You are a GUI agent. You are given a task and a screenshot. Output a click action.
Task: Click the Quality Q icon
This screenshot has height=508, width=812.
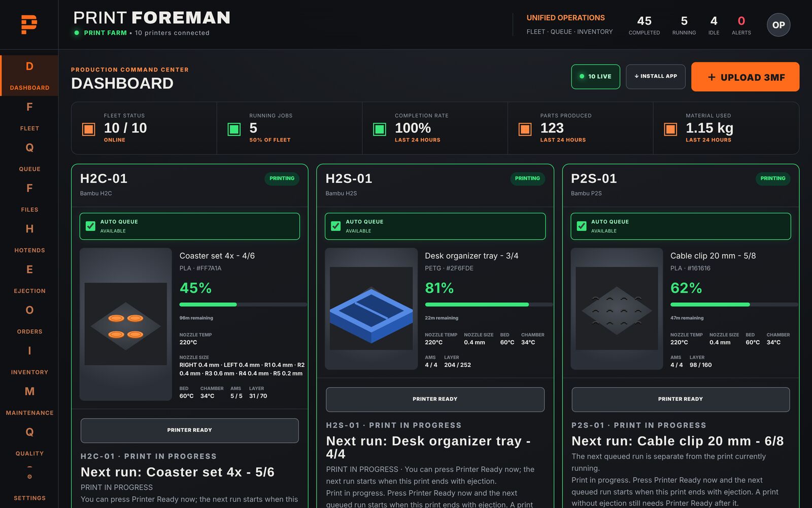pyautogui.click(x=29, y=432)
